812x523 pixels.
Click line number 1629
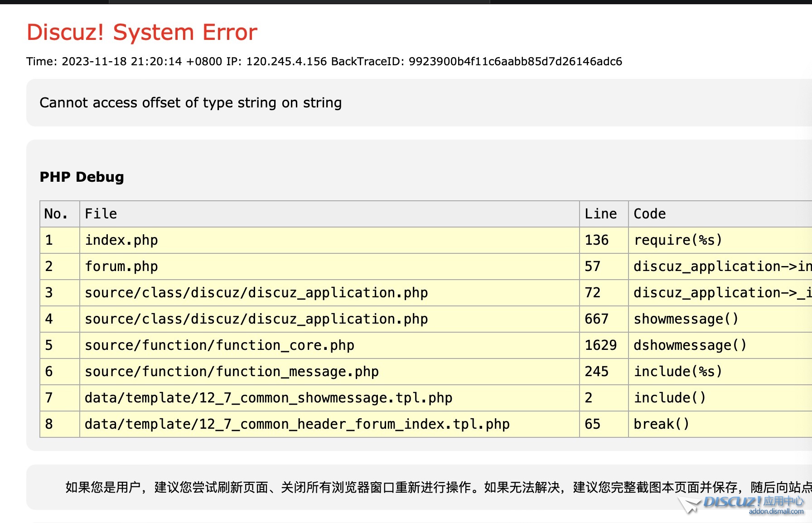pos(604,345)
